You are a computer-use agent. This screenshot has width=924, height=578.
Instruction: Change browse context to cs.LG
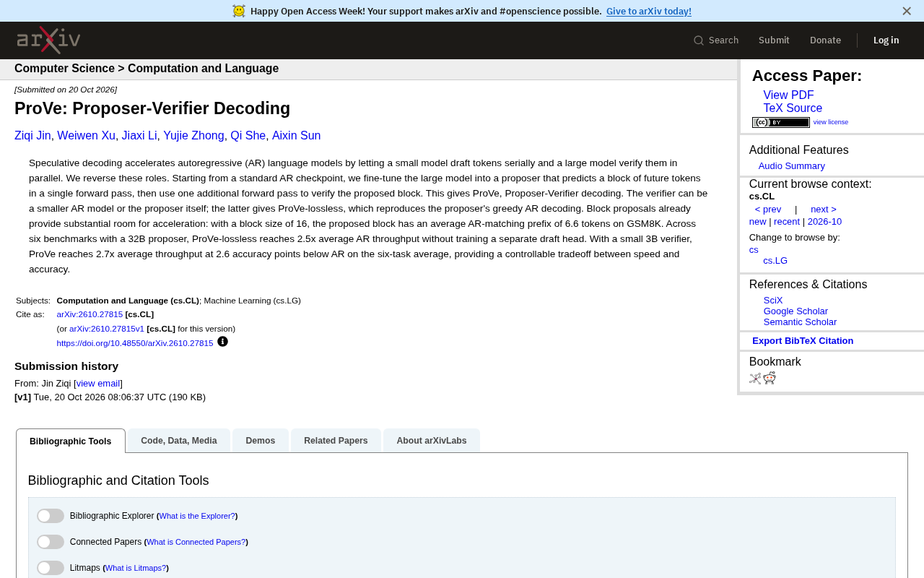(775, 261)
